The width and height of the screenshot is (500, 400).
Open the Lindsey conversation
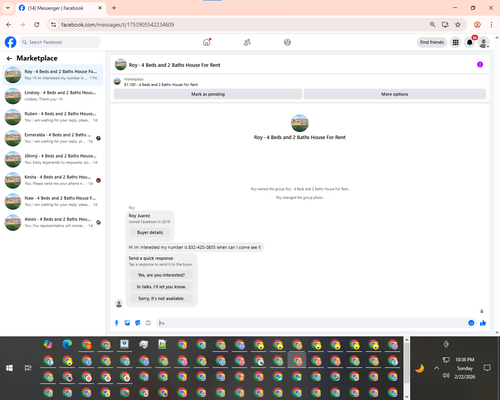click(53, 96)
